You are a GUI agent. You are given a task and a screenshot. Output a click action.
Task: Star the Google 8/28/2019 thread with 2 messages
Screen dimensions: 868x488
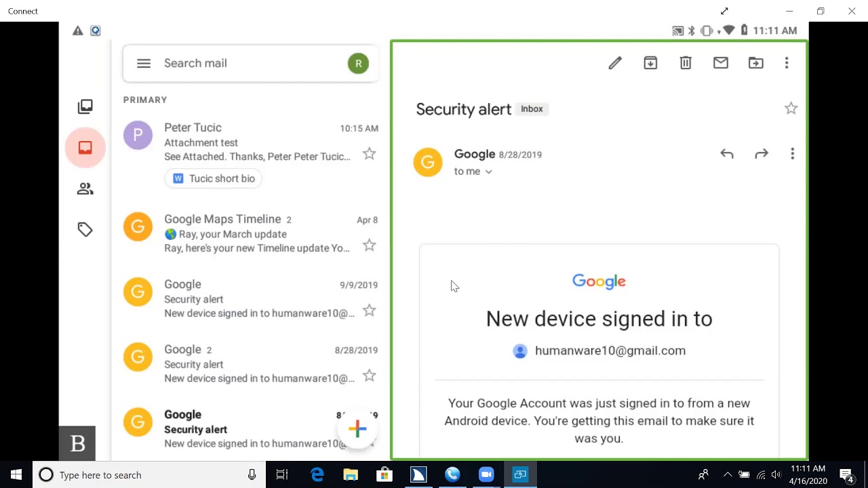pyautogui.click(x=369, y=375)
